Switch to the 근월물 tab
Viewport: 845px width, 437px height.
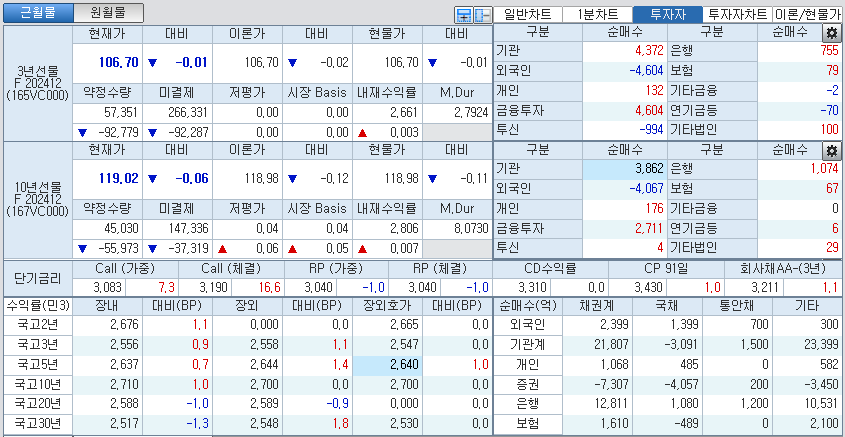38,13
